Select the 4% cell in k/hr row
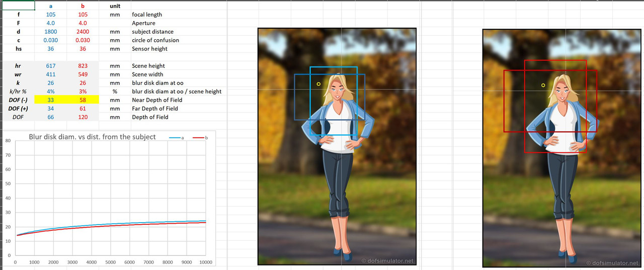 pyautogui.click(x=50, y=92)
